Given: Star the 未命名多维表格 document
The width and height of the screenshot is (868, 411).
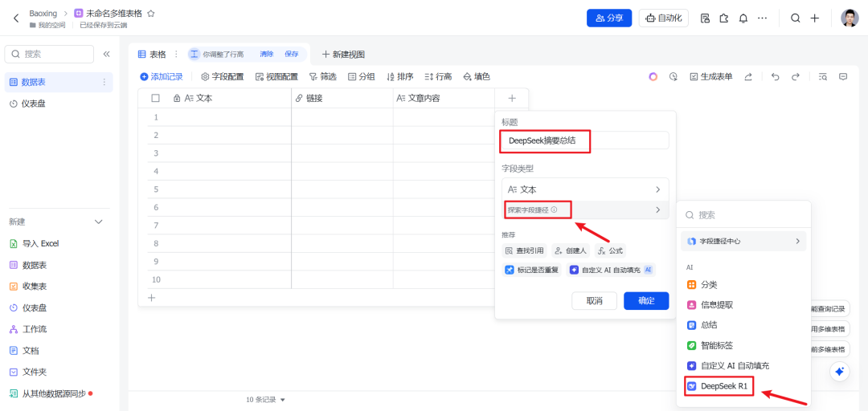Looking at the screenshot, I should point(150,14).
